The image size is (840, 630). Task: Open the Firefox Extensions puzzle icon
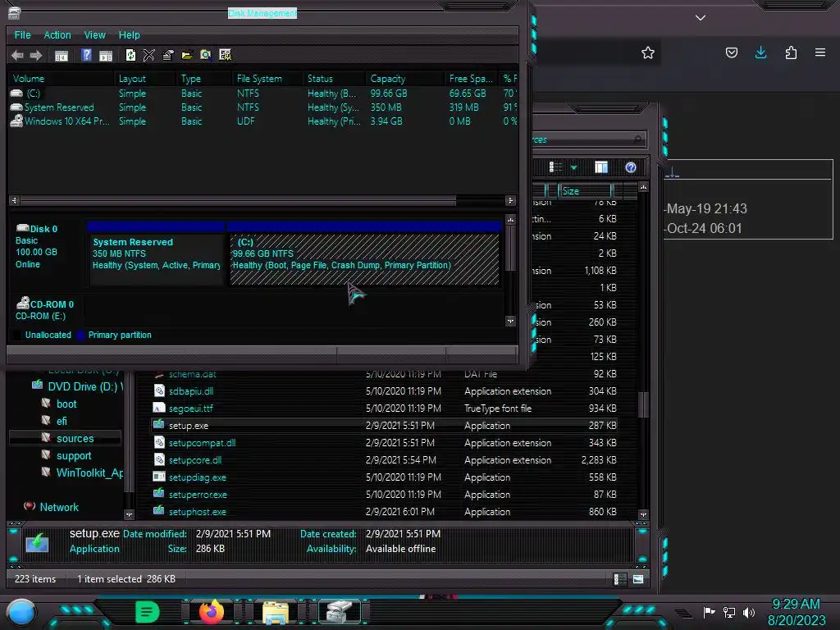tap(791, 52)
